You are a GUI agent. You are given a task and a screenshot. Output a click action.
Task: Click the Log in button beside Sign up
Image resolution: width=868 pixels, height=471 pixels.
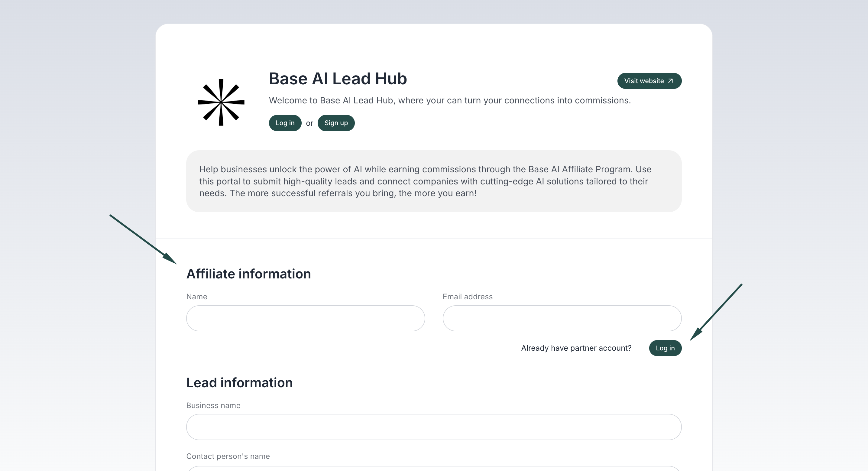[x=285, y=123]
